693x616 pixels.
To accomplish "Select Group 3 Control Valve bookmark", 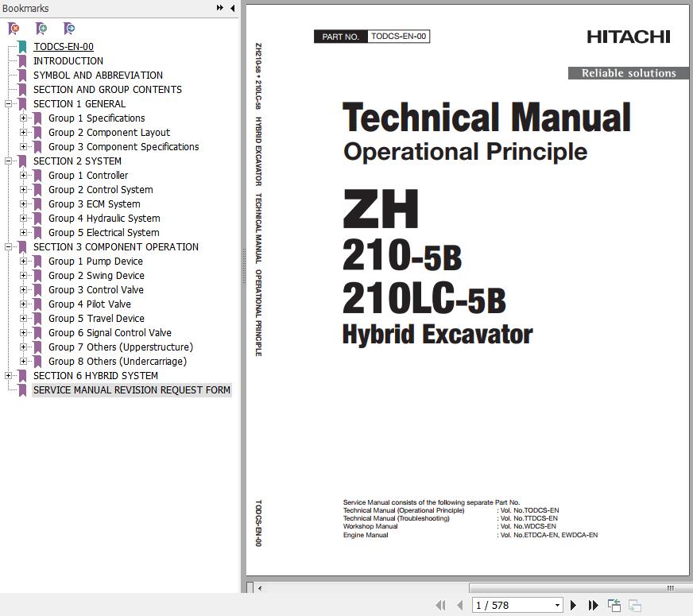I will coord(96,290).
